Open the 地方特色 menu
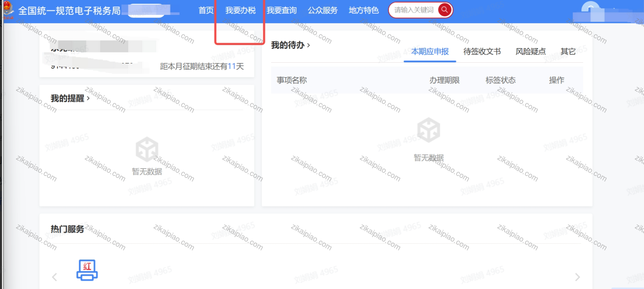This screenshot has width=644, height=289. coord(364,10)
